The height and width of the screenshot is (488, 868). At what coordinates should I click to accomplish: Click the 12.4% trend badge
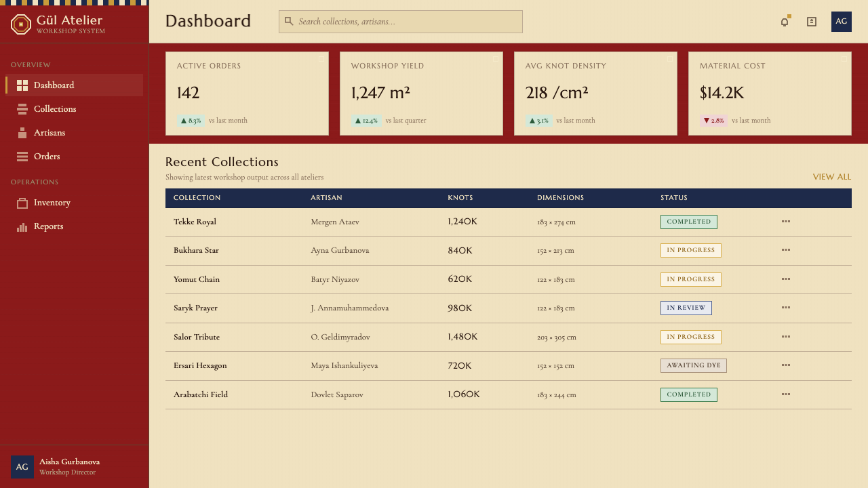366,121
